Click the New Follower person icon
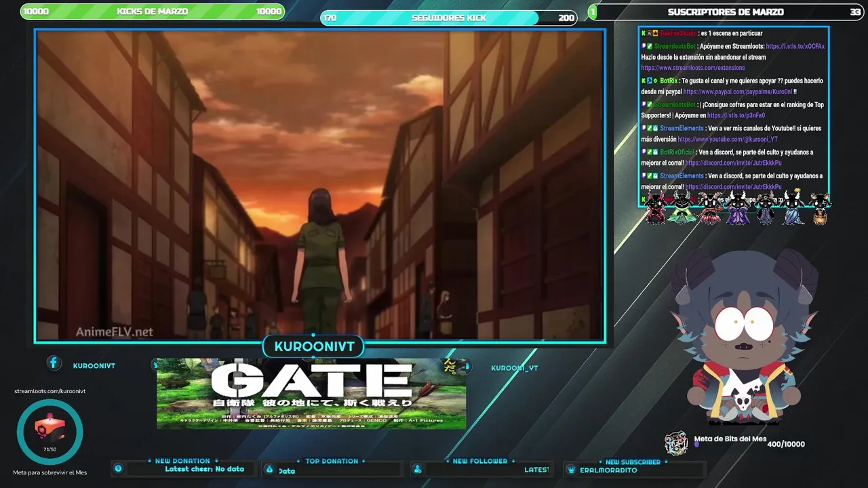This screenshot has width=868, height=488. (418, 469)
